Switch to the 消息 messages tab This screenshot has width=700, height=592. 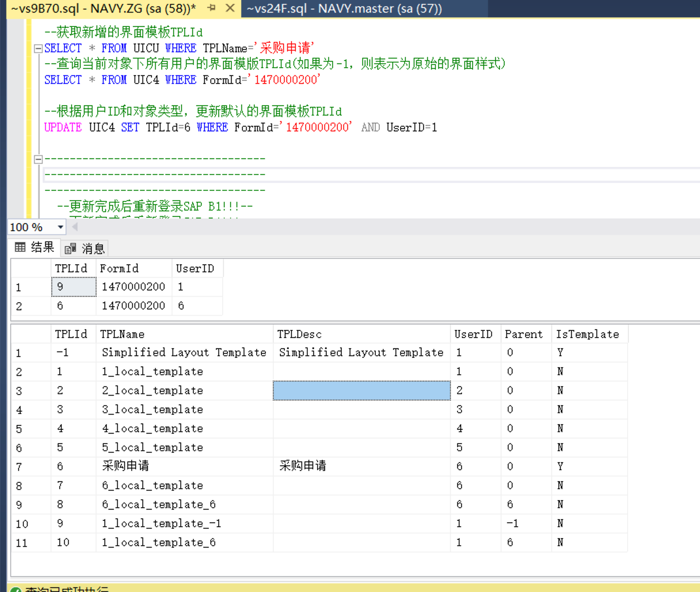point(85,249)
